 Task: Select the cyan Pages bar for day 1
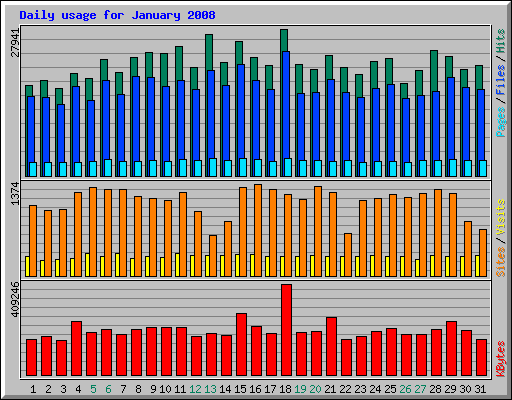point(33,169)
